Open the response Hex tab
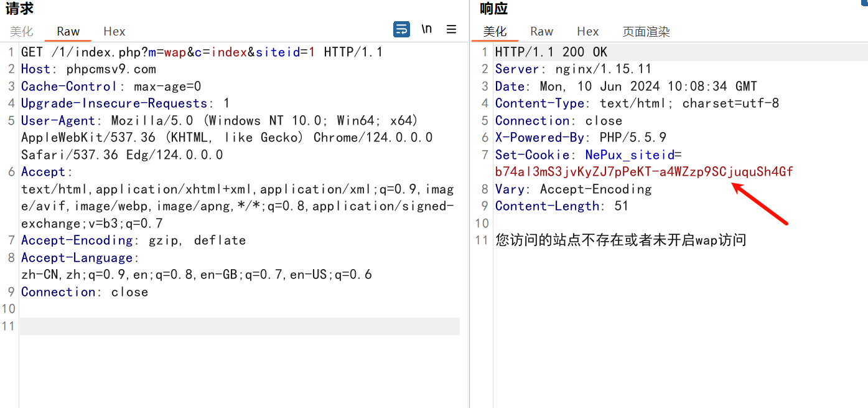This screenshot has height=408, width=868. [x=588, y=31]
